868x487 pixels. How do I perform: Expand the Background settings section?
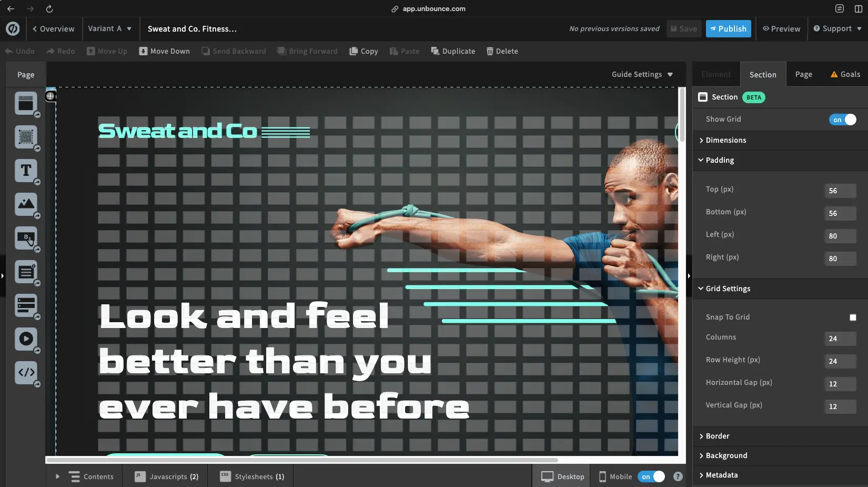(x=726, y=455)
